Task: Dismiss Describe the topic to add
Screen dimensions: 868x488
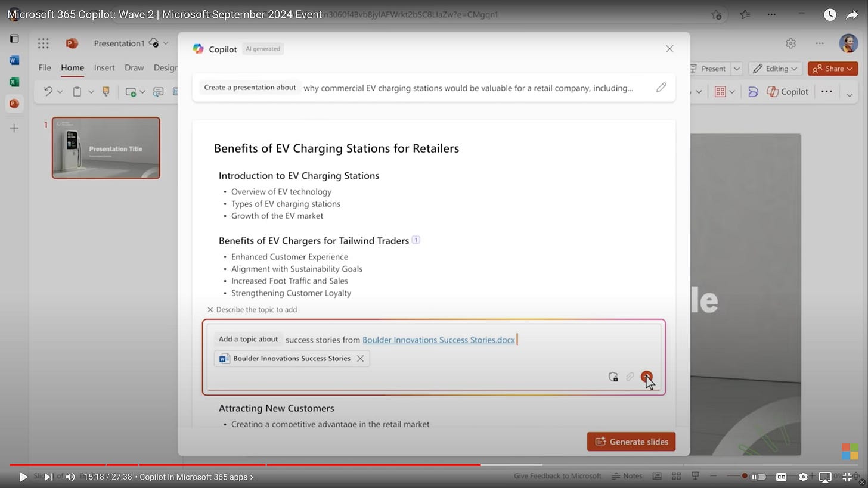Action: coord(210,310)
